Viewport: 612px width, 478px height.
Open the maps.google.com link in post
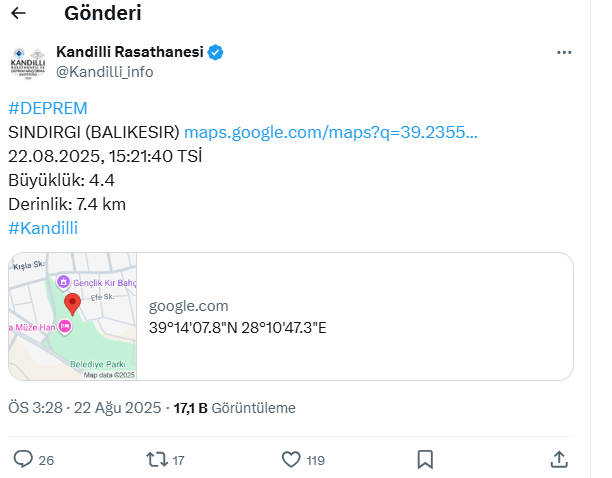point(331,132)
